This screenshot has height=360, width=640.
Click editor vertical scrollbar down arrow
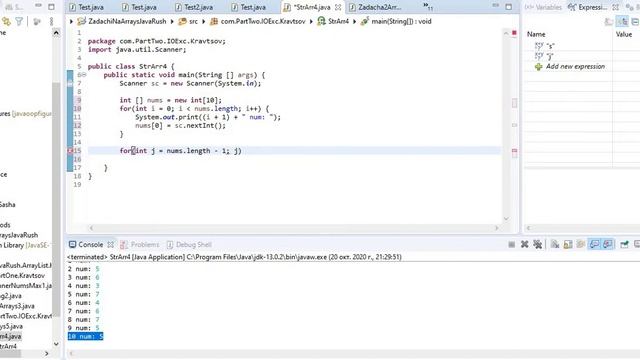[x=506, y=219]
